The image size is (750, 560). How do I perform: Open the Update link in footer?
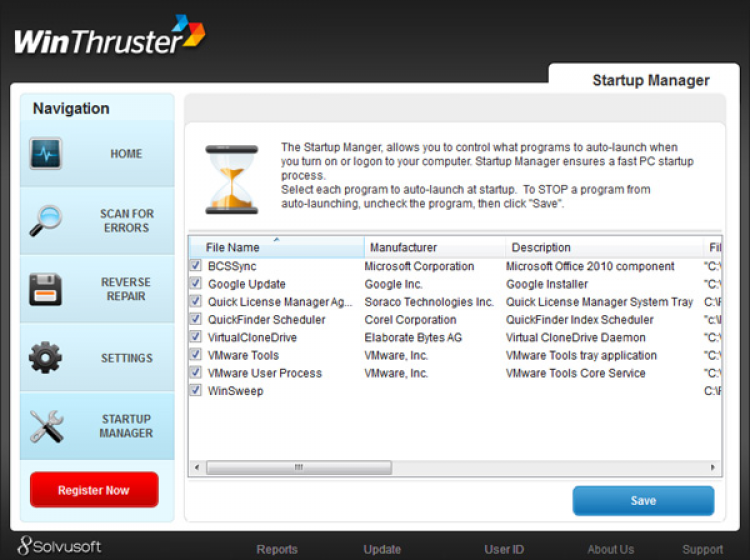(x=382, y=549)
